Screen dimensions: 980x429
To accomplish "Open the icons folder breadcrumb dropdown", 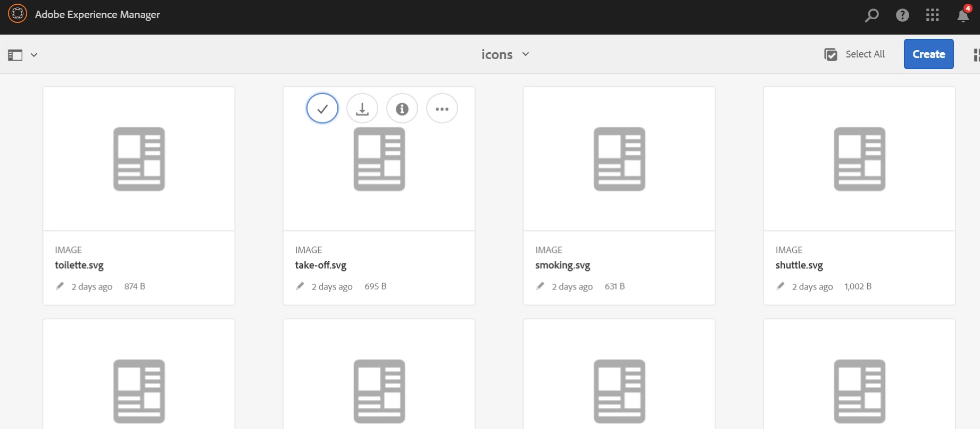I will tap(505, 54).
